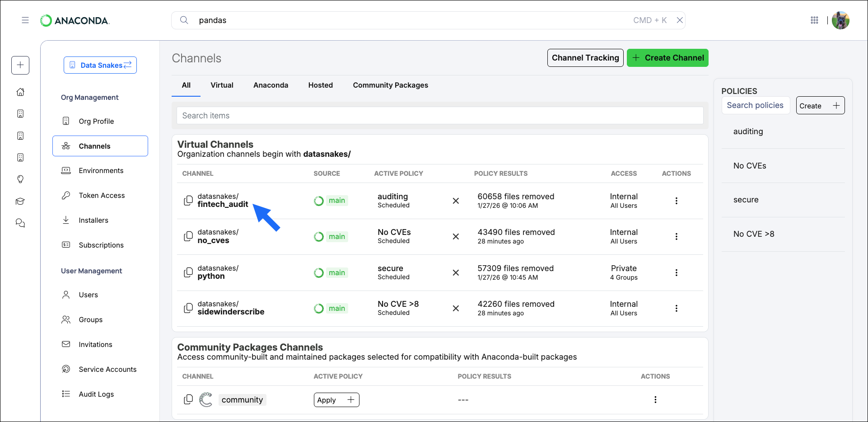
Task: Open the actions menu for sidewinderscribe channel
Action: point(676,308)
